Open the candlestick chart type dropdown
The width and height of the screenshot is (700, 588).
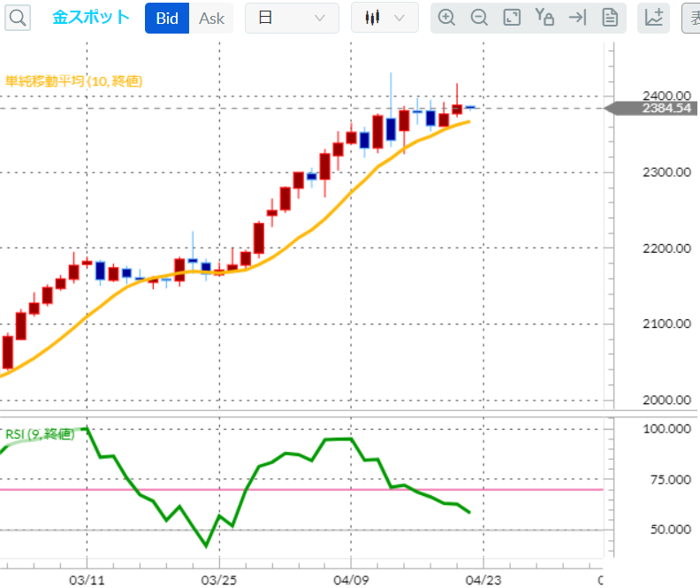pyautogui.click(x=384, y=18)
